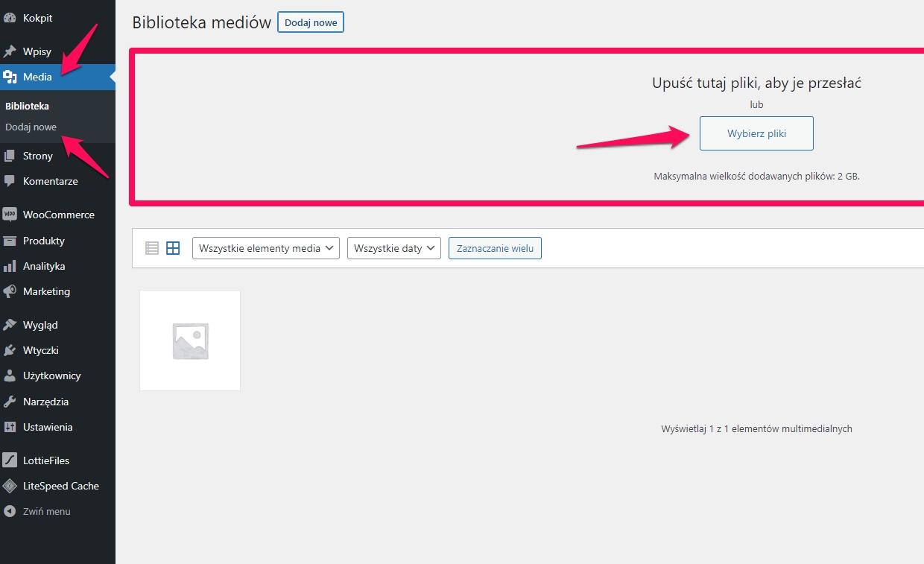Open the Ustawienia menu label
Image resolution: width=924 pixels, height=564 pixels.
pos(48,427)
